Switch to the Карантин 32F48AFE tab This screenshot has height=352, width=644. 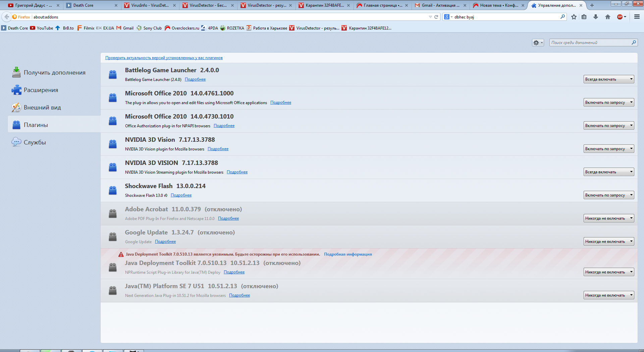pos(324,5)
